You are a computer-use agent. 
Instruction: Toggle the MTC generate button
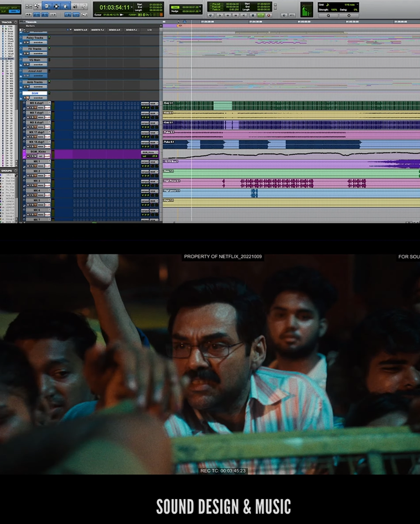pyautogui.click(x=292, y=15)
